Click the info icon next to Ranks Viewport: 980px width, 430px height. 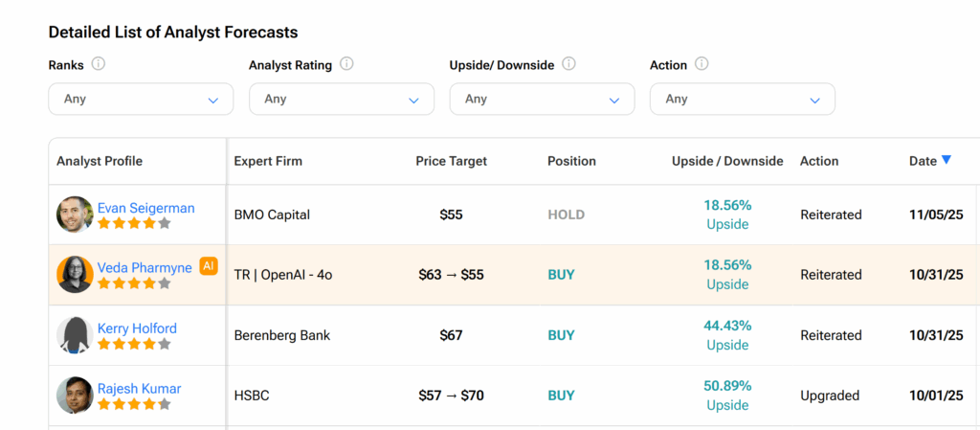coord(98,64)
